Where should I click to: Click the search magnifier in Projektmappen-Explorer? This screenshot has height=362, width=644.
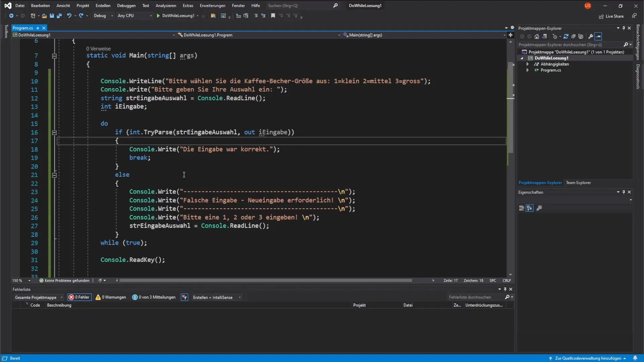tap(626, 45)
